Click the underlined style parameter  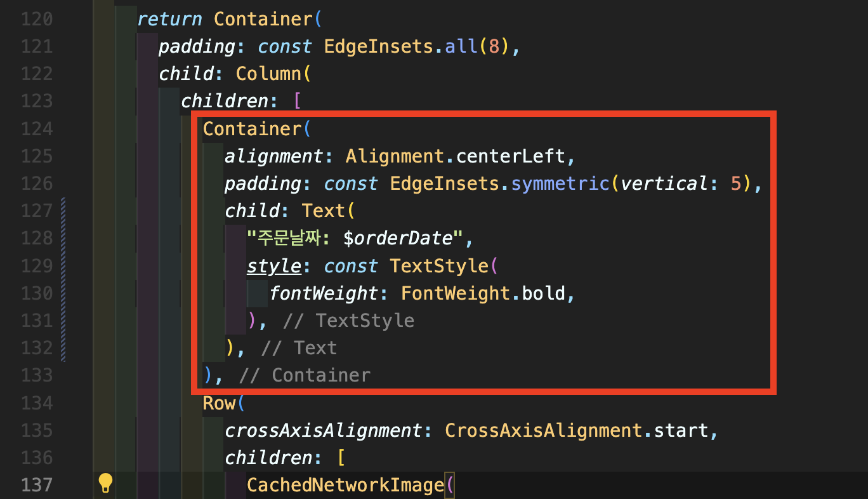[273, 266]
